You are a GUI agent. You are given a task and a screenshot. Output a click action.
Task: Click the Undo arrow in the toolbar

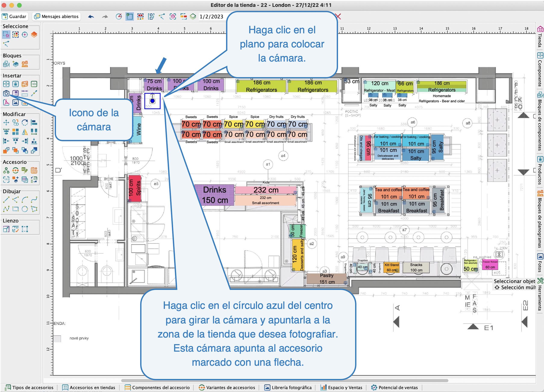point(91,16)
